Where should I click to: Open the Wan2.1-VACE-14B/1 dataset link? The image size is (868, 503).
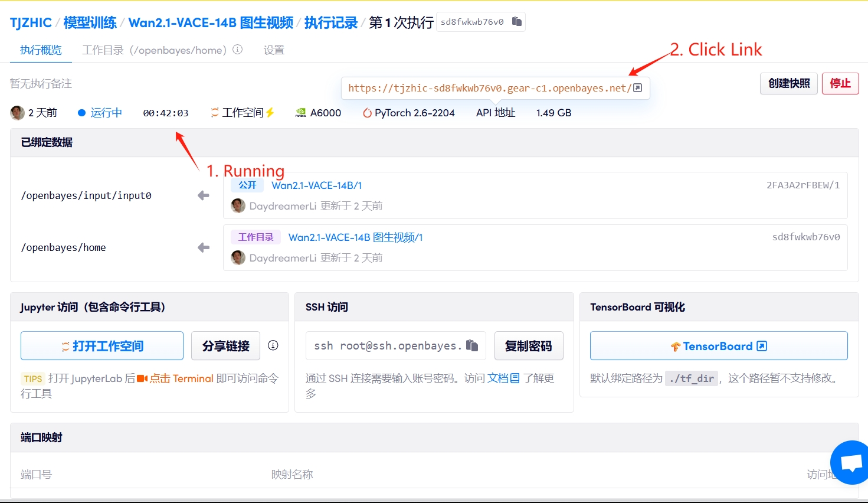pos(316,185)
